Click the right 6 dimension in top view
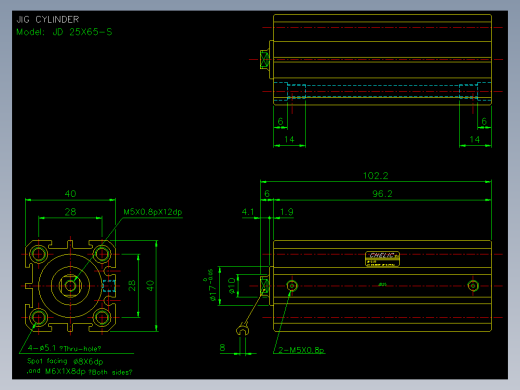 [x=484, y=121]
